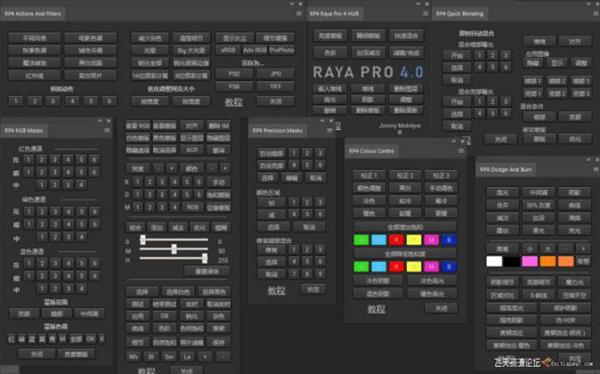Pick the white swatch in Dodge And Burn

(494, 261)
